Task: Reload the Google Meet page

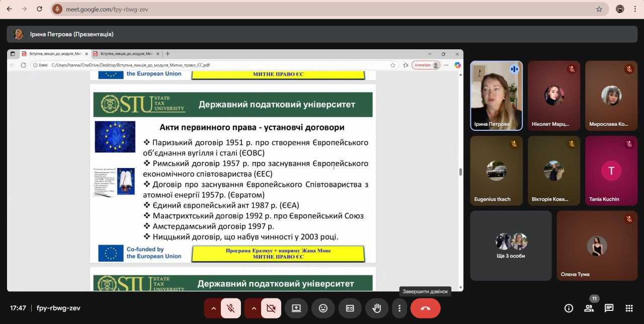Action: coord(40,9)
